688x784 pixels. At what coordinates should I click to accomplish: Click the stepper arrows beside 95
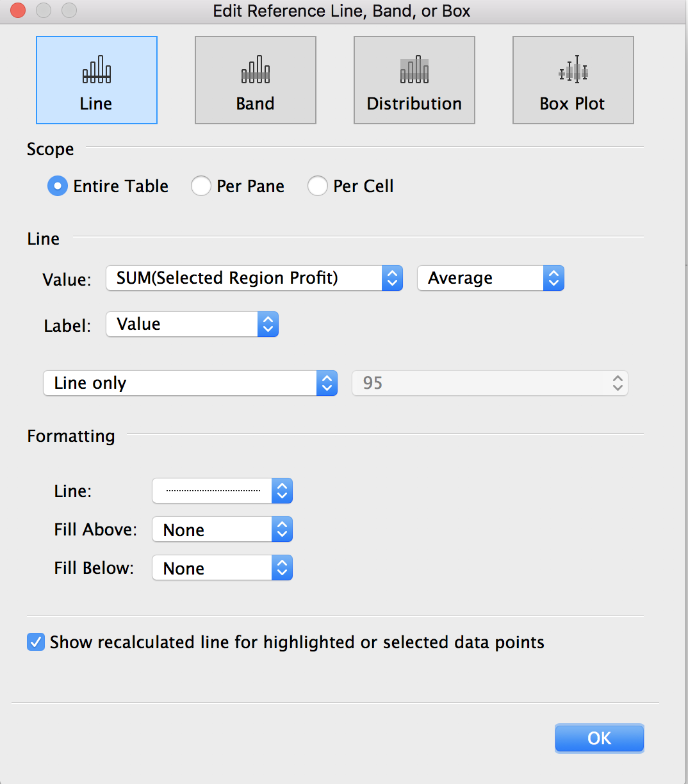coord(618,383)
